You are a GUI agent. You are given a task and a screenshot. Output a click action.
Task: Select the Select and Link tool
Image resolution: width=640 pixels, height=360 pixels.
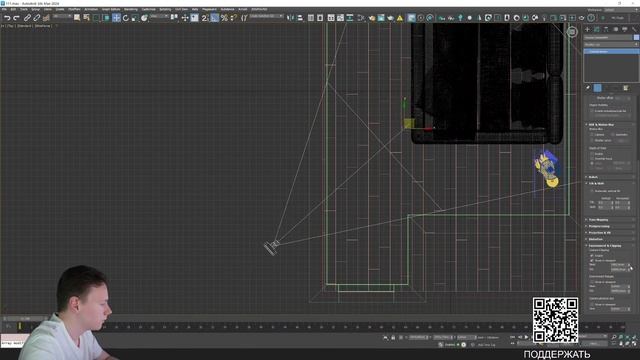tap(27, 18)
